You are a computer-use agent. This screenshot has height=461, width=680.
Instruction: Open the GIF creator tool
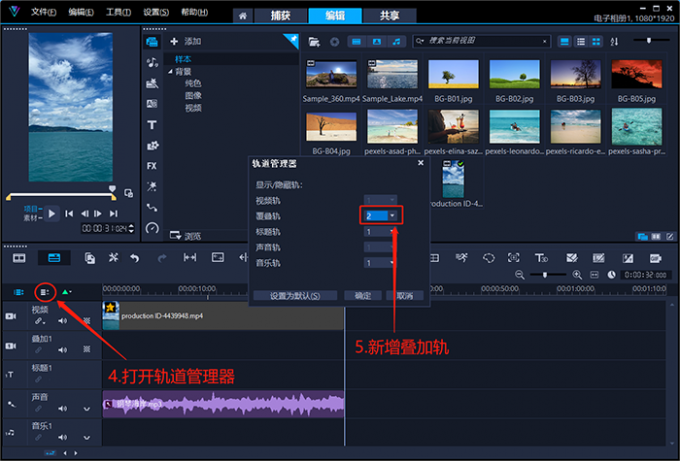point(655,258)
